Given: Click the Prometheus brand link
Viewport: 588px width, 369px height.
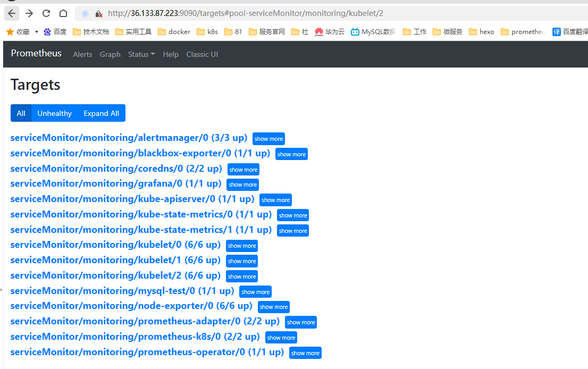Looking at the screenshot, I should click(36, 53).
